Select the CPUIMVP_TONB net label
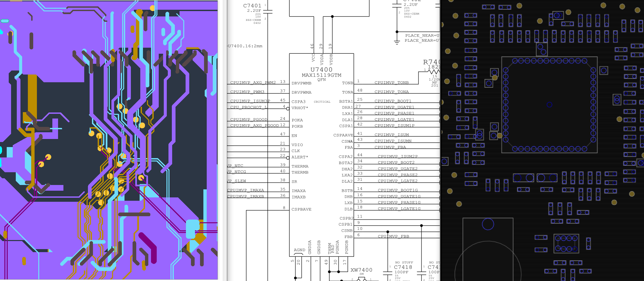The width and height of the screenshot is (644, 281). point(391,83)
